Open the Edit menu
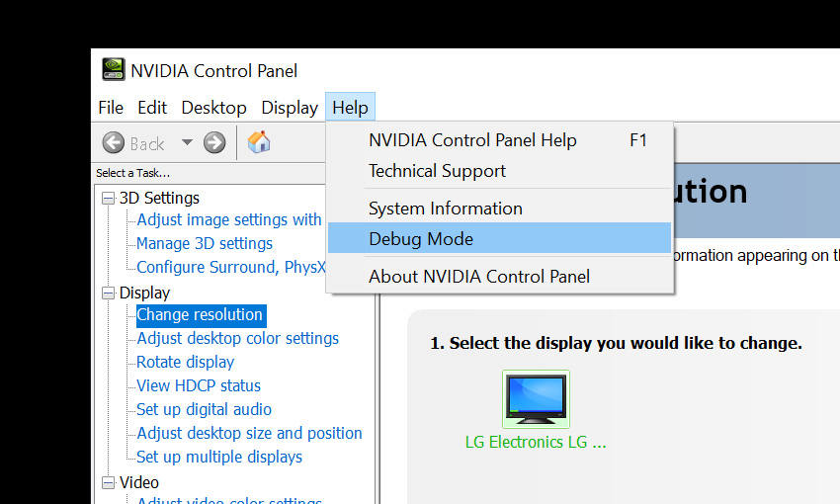Viewport: 840px width, 504px height. point(152,108)
